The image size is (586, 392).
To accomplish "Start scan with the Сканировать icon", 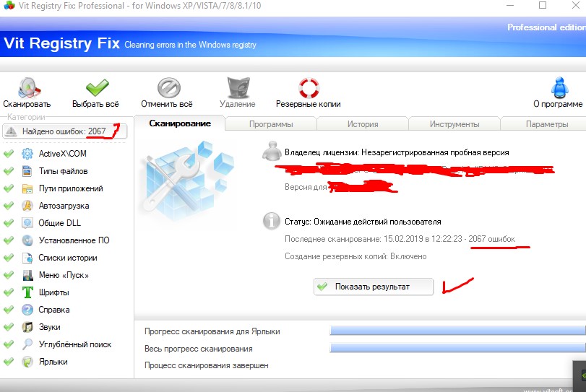I will [29, 87].
